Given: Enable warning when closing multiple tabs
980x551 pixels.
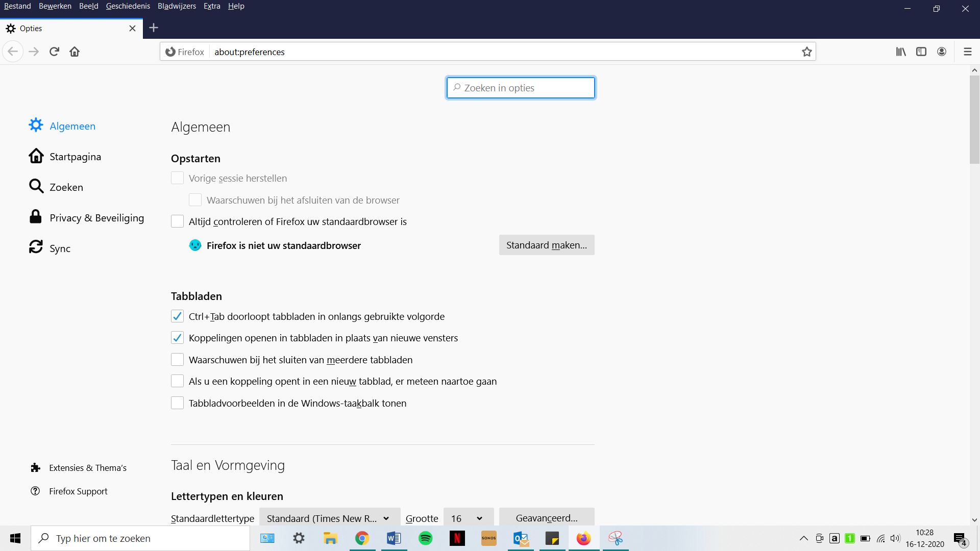Looking at the screenshot, I should (x=177, y=360).
